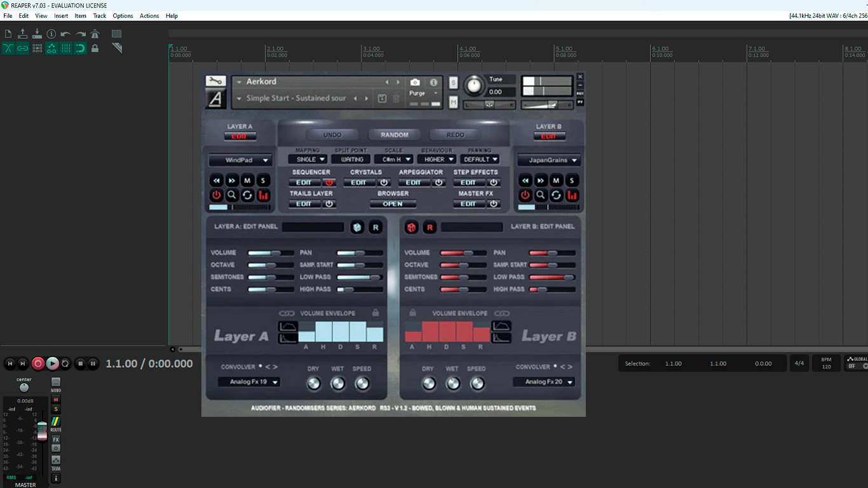Open project settings info toolbar icon

[51, 34]
